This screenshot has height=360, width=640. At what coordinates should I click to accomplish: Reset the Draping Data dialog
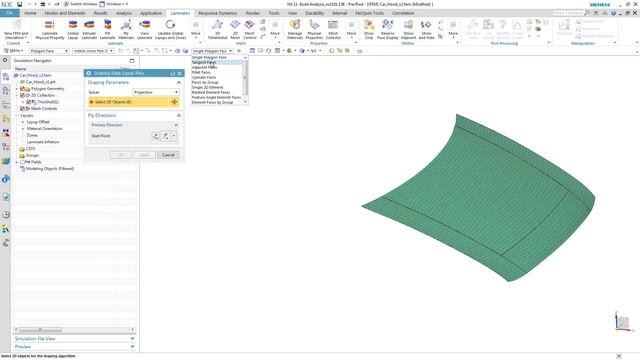[x=173, y=73]
